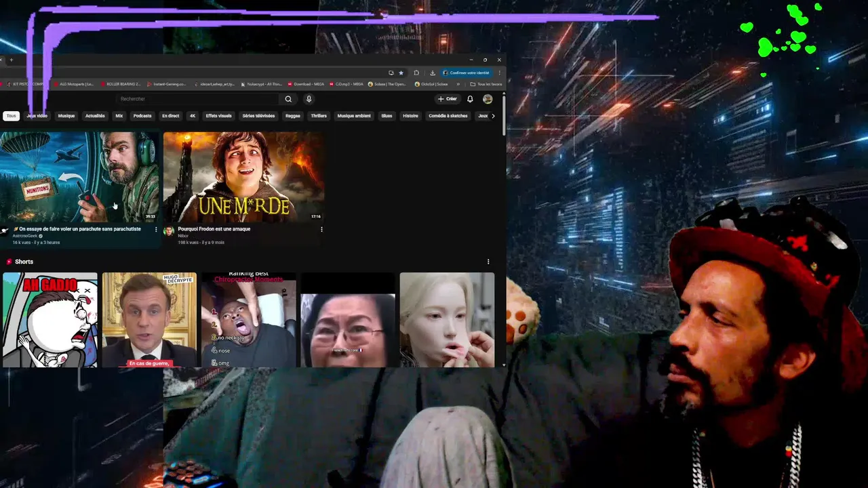
Task: Open the Shorts section three-dot menu
Action: click(488, 262)
